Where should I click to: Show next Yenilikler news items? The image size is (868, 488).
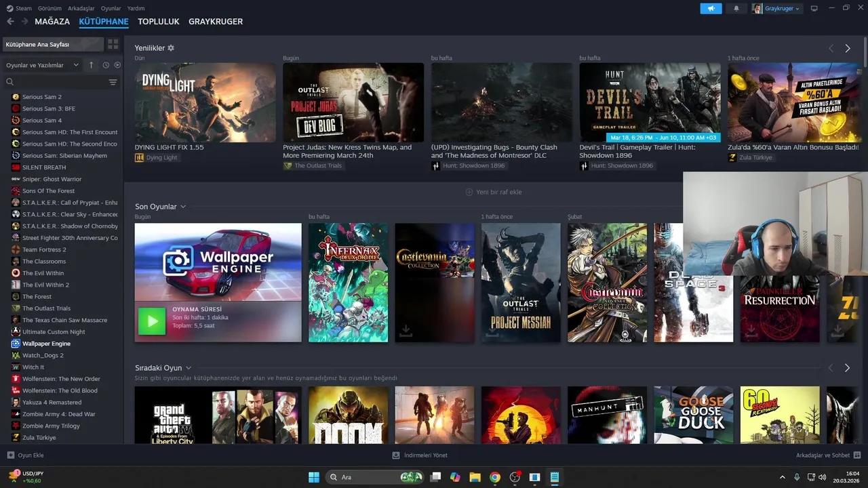(847, 49)
